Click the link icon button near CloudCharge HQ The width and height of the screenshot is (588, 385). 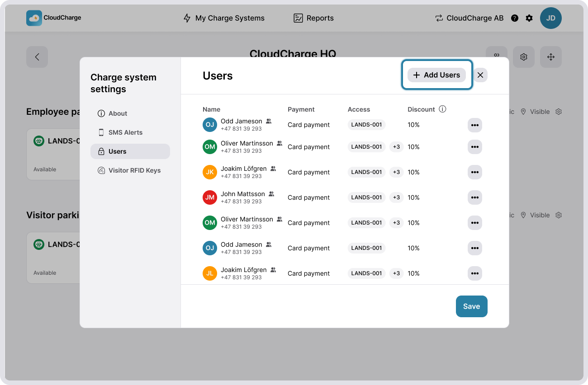(x=497, y=55)
